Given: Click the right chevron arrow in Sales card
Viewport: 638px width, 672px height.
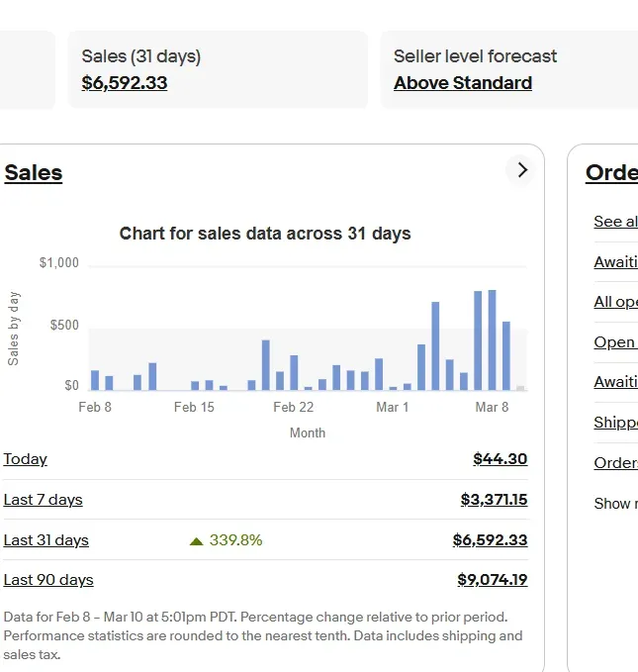Looking at the screenshot, I should click(522, 170).
